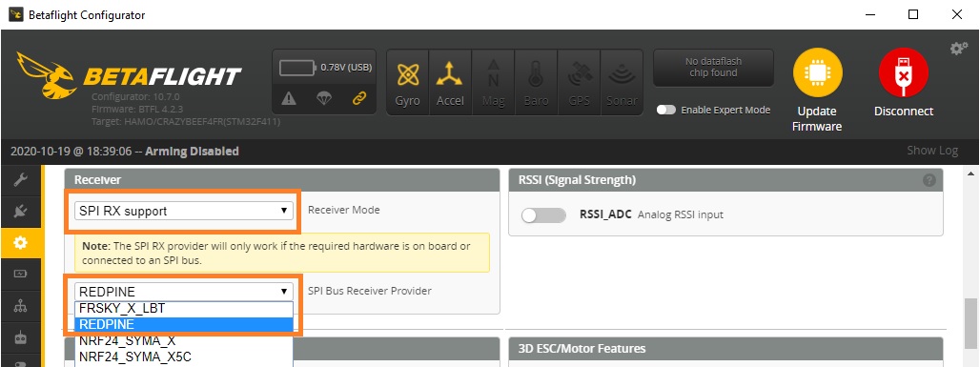Expand the SPI Bus Receiver Provider dropdown

pos(184,292)
